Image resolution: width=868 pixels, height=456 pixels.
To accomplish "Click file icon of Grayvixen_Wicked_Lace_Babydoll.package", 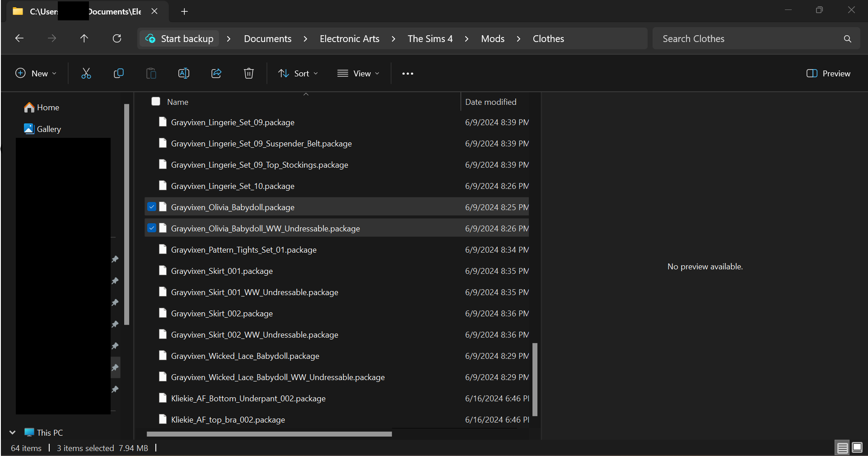I will (x=163, y=356).
